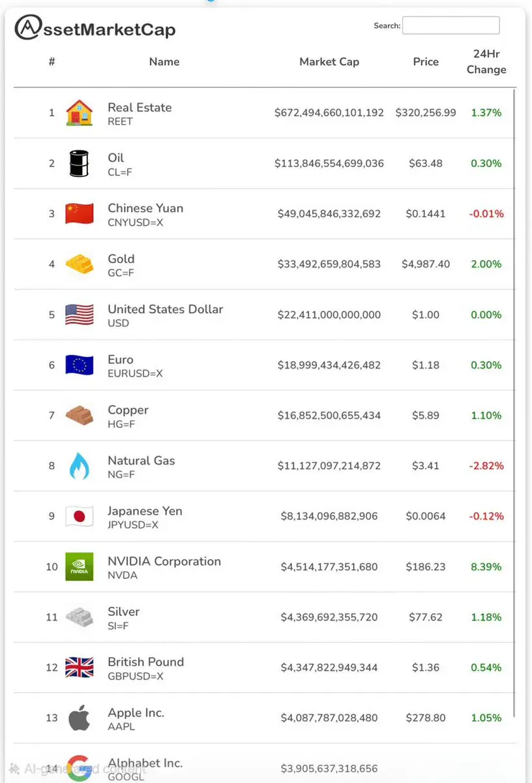
Task: Open the United States Dollar name link
Action: coord(166,309)
